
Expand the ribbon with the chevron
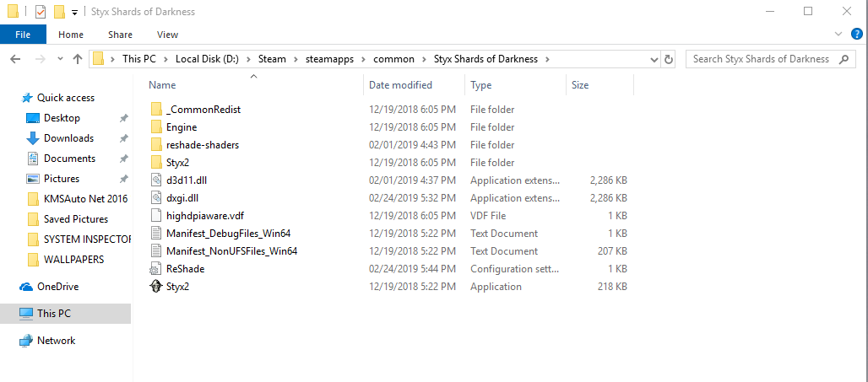click(838, 35)
